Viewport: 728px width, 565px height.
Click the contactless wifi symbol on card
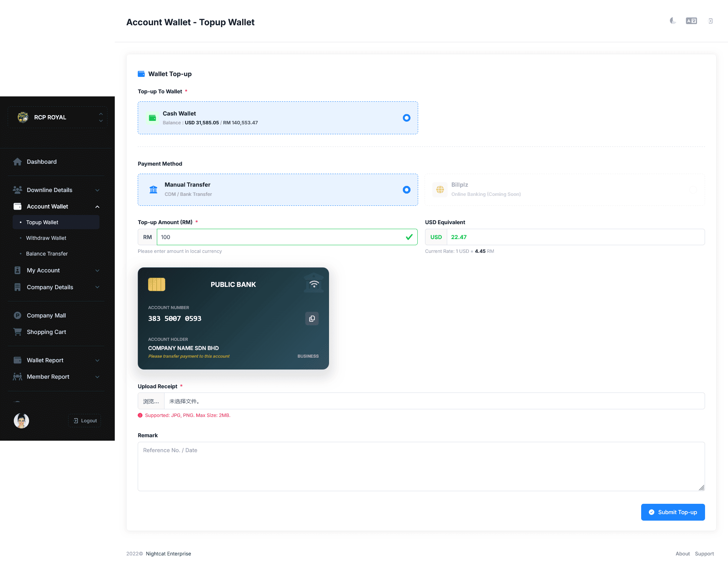[x=314, y=284]
